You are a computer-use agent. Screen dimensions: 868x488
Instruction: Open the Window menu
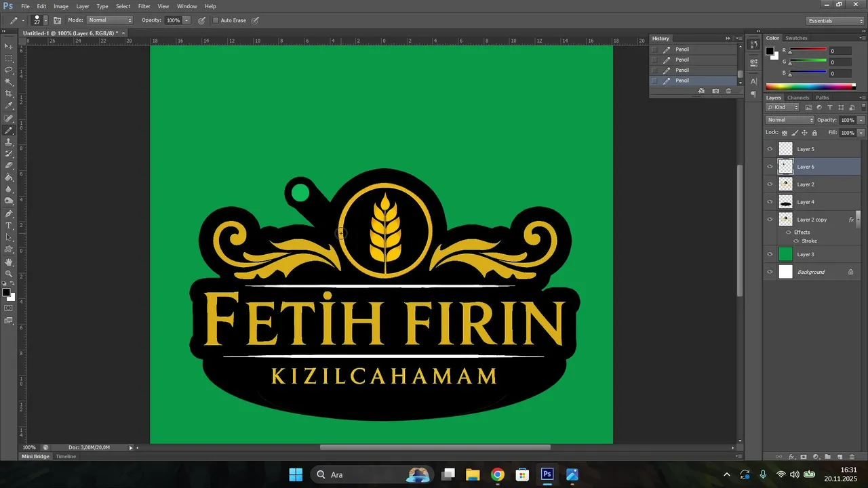(187, 6)
